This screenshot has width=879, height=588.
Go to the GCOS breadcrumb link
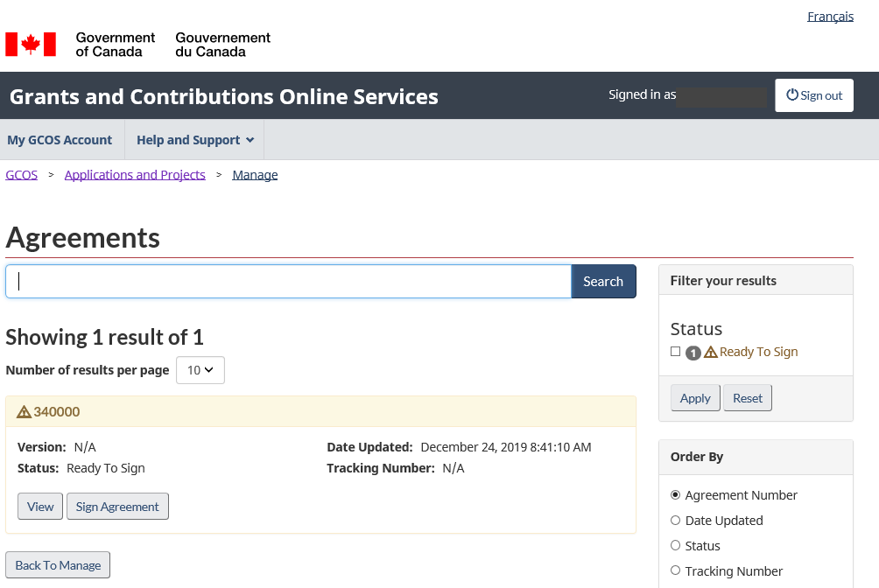(x=22, y=175)
